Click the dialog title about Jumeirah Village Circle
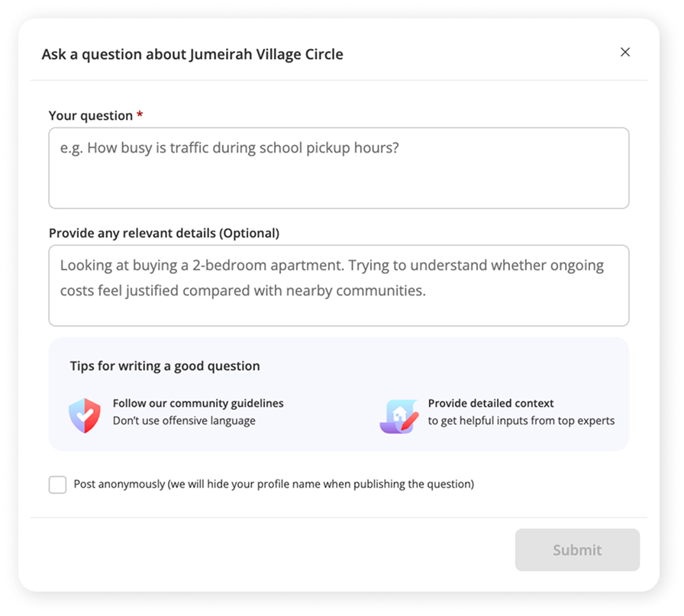Image resolution: width=684 pixels, height=616 pixels. pos(192,54)
